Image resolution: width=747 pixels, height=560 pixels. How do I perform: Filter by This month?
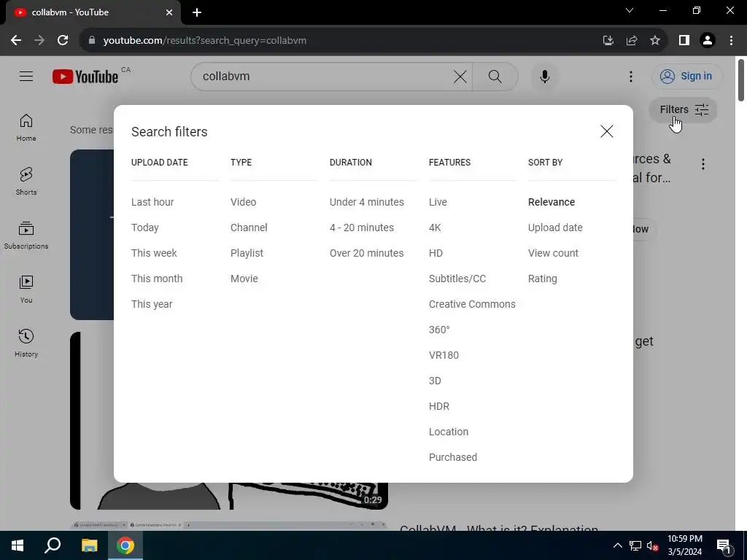[x=157, y=279]
